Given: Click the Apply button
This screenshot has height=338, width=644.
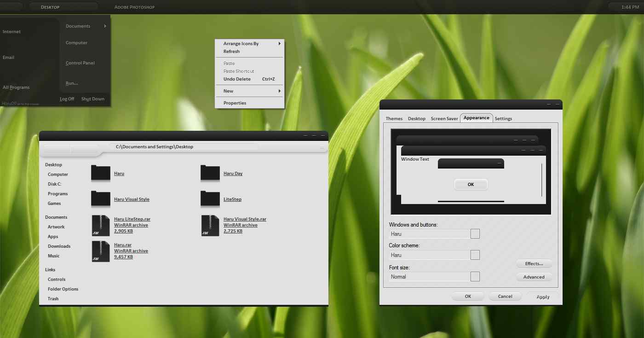Looking at the screenshot, I should (543, 297).
